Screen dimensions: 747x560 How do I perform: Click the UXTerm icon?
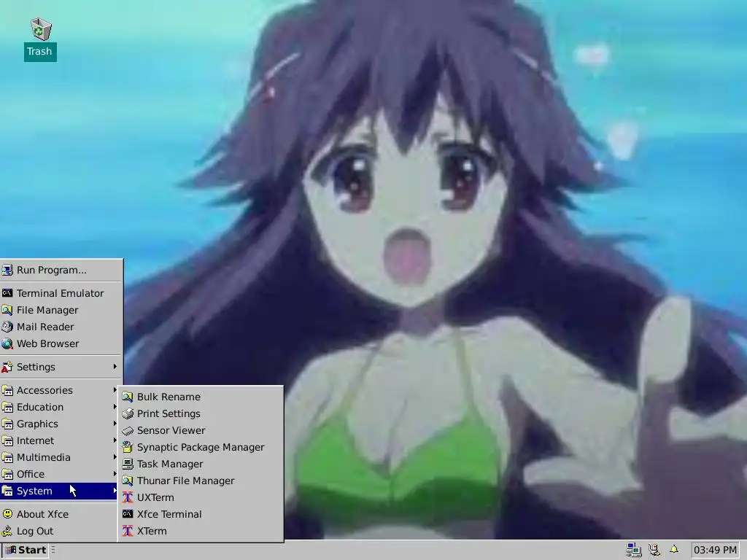point(127,497)
